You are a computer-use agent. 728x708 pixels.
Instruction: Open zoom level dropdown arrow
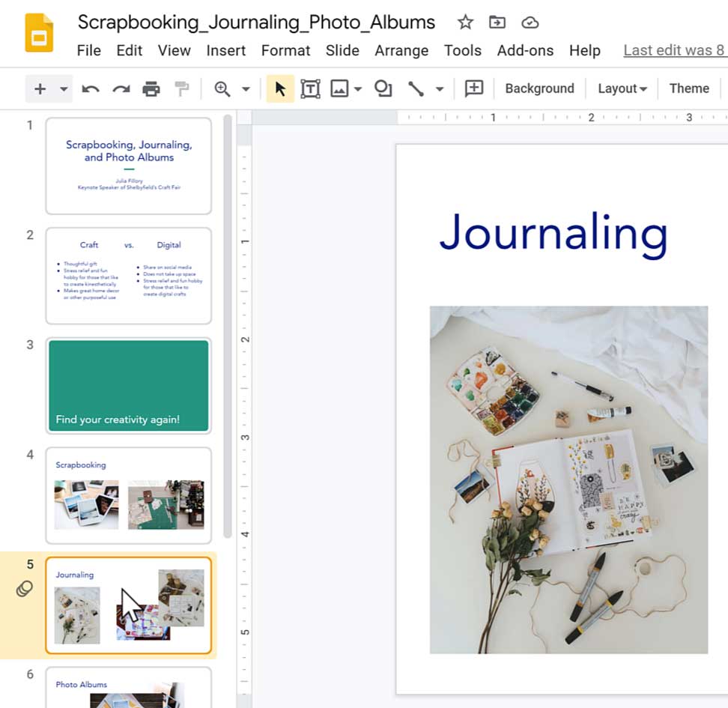246,88
